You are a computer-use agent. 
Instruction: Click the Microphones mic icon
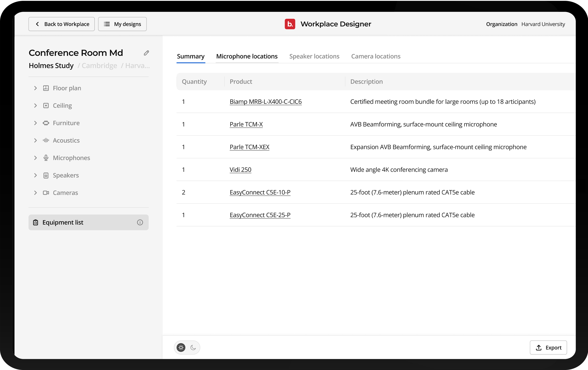(x=46, y=158)
